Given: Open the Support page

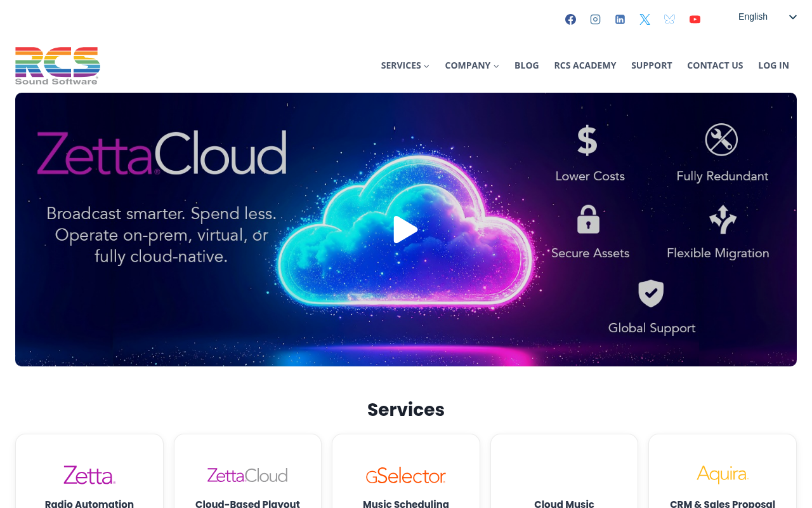Looking at the screenshot, I should coord(652,65).
